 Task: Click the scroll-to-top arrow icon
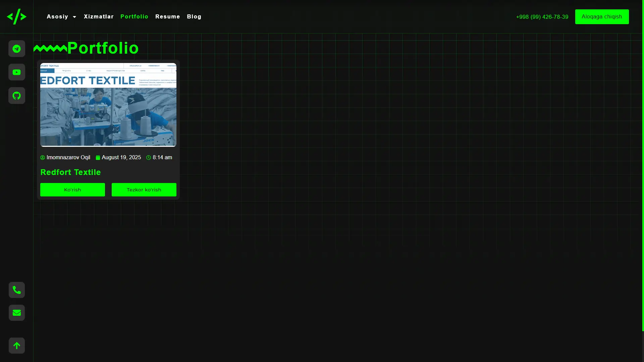[16, 346]
